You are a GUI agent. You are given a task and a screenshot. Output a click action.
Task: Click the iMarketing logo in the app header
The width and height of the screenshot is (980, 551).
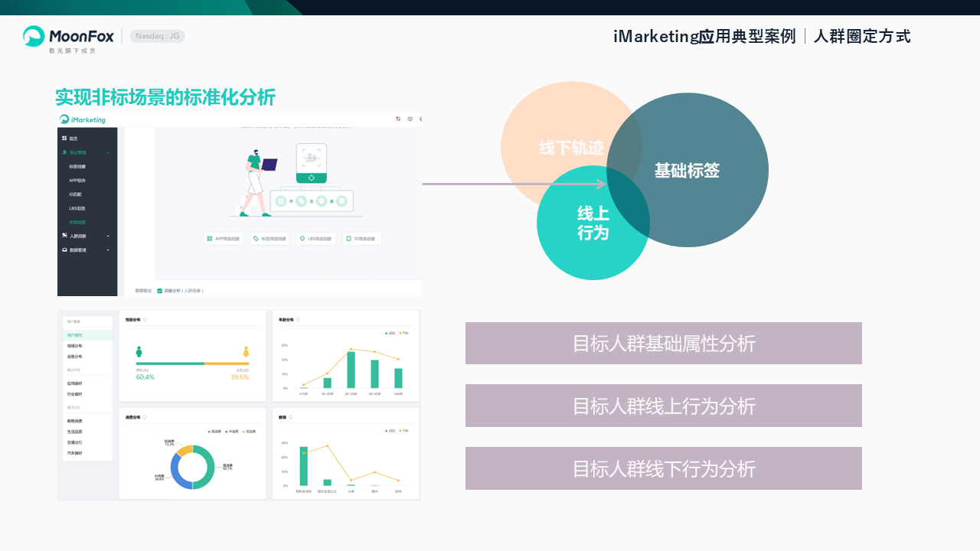point(83,119)
